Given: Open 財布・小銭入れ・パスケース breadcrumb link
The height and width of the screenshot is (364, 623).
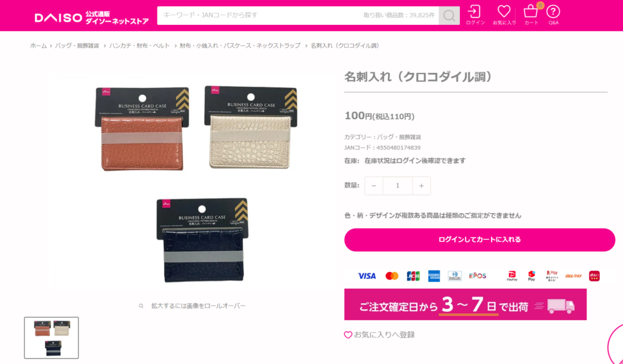Looking at the screenshot, I should coord(240,46).
